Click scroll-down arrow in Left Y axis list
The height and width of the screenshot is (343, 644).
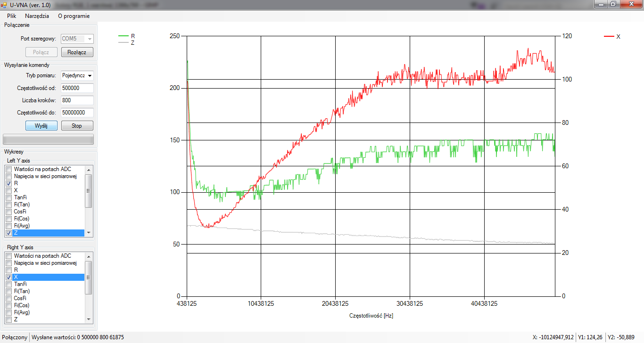[88, 233]
